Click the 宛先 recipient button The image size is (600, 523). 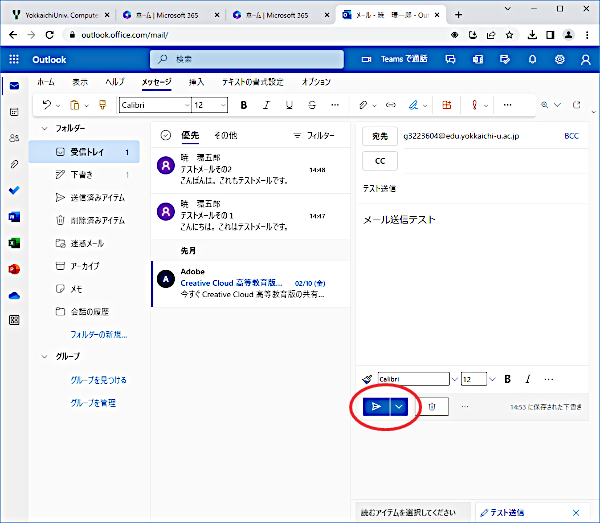pyautogui.click(x=380, y=136)
